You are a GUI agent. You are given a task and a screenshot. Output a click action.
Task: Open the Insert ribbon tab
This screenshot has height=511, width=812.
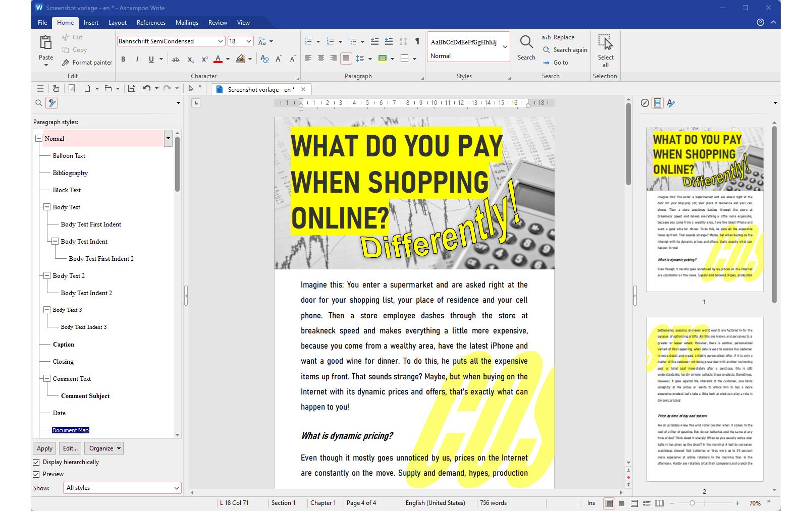point(91,23)
